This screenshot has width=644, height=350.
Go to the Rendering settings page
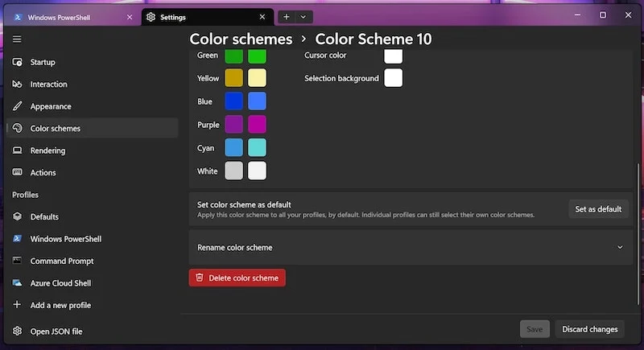click(93, 150)
